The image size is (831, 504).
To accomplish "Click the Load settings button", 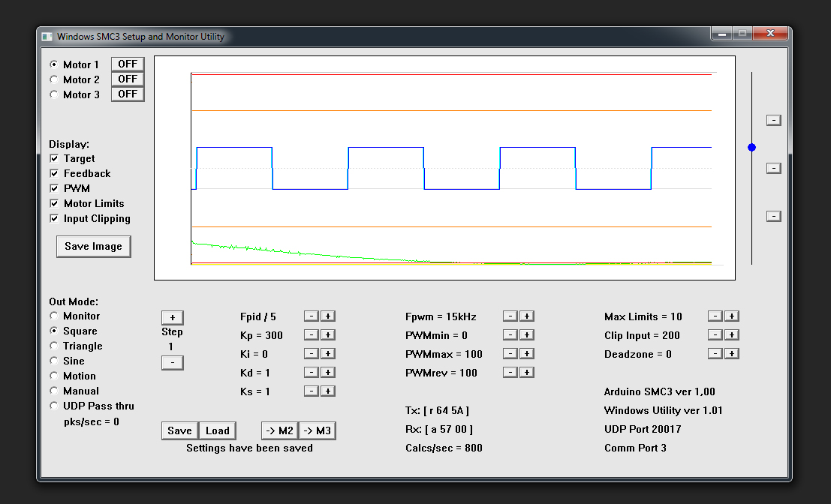I will 217,430.
